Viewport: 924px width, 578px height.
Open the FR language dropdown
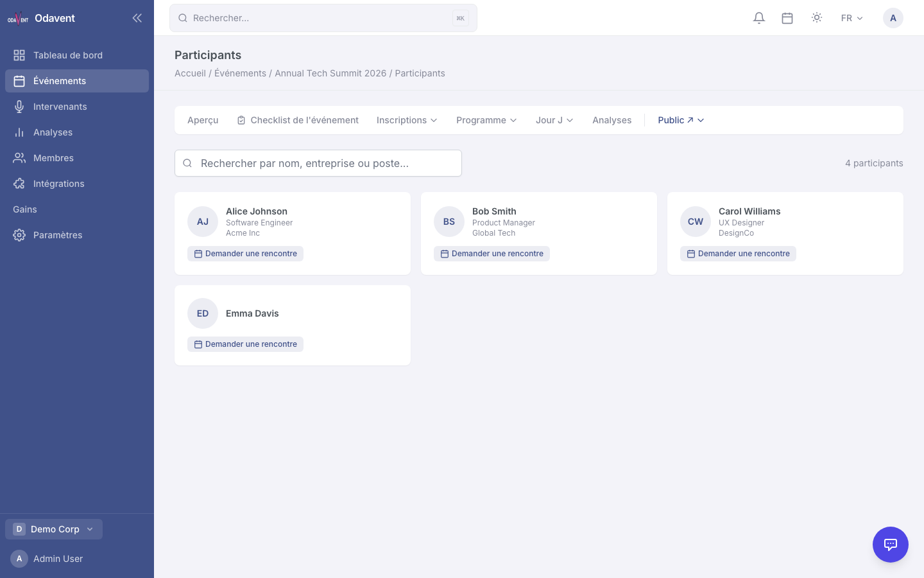852,18
